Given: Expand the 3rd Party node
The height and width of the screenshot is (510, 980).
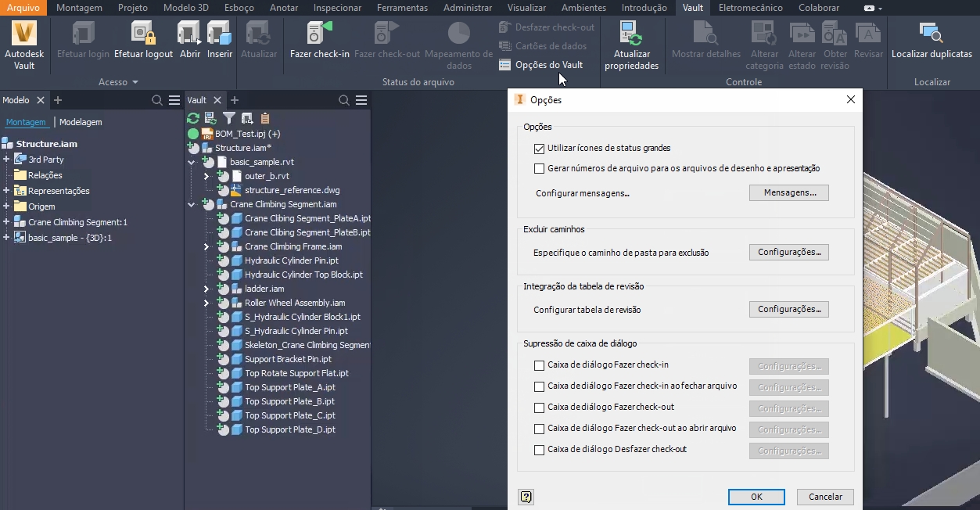Looking at the screenshot, I should (x=6, y=160).
